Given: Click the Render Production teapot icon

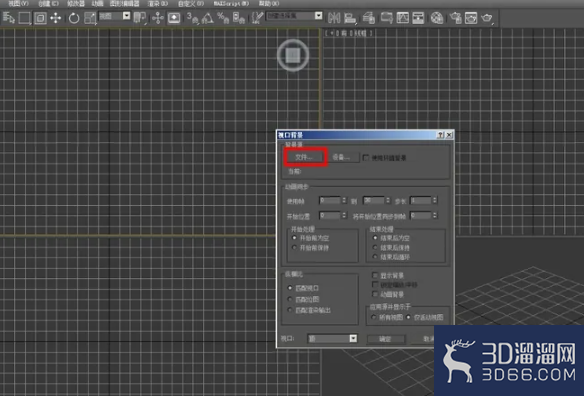Looking at the screenshot, I should tap(487, 18).
